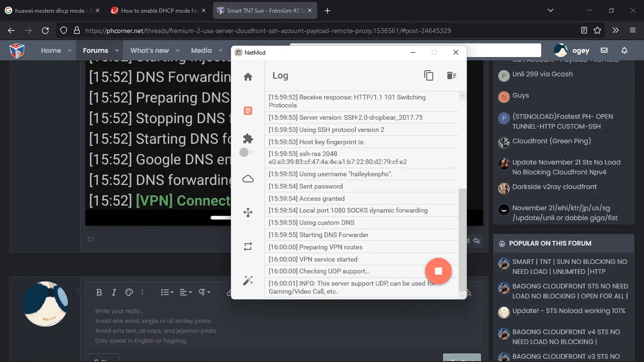This screenshot has height=362, width=644.
Task: Open the USB tethering icon in NetMod sidebar
Action: click(248, 213)
